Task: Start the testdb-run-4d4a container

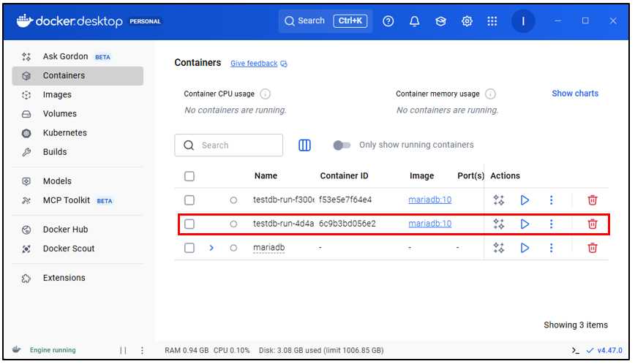Action: [525, 224]
